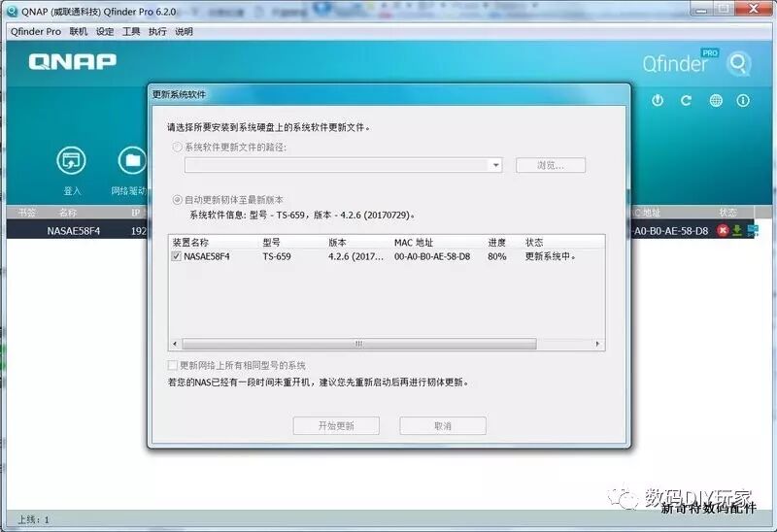
Task: Open the 联机 menu
Action: pos(79,32)
